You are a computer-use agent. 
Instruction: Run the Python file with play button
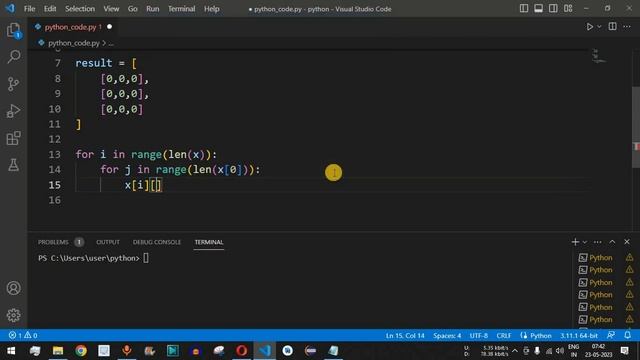click(589, 27)
